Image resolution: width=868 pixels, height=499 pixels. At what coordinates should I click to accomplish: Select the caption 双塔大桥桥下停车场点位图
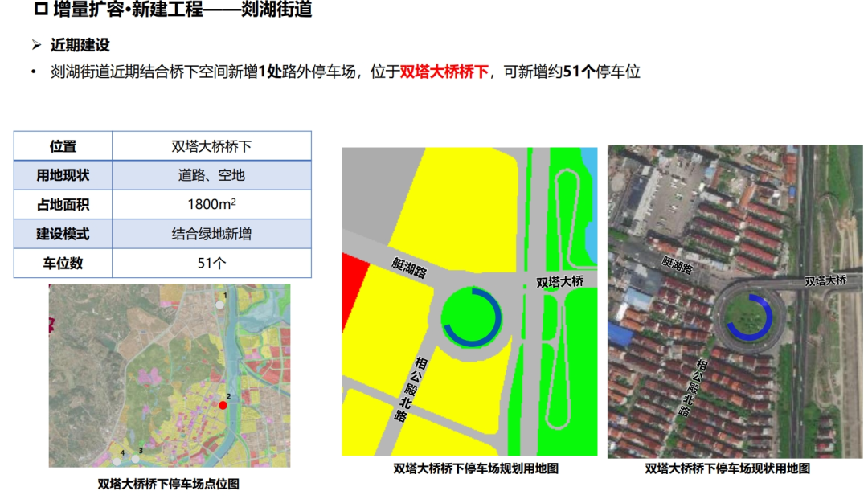[x=169, y=484]
